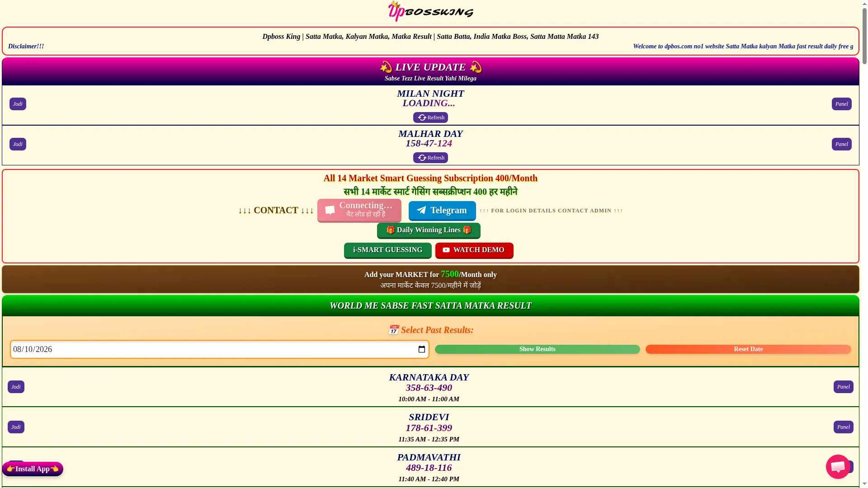Screen dimensions: 868x488
Task: Open Panel chart for Milan Night
Action: [841, 104]
